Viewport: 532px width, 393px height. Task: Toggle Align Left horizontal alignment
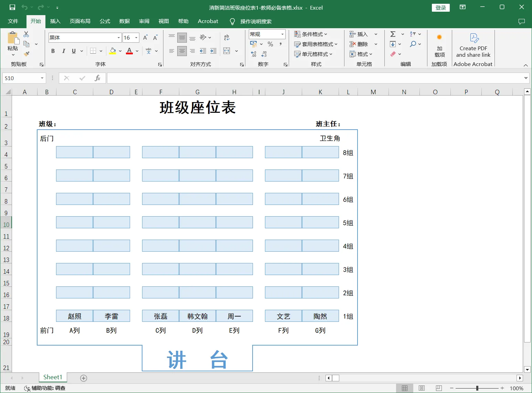tap(172, 51)
